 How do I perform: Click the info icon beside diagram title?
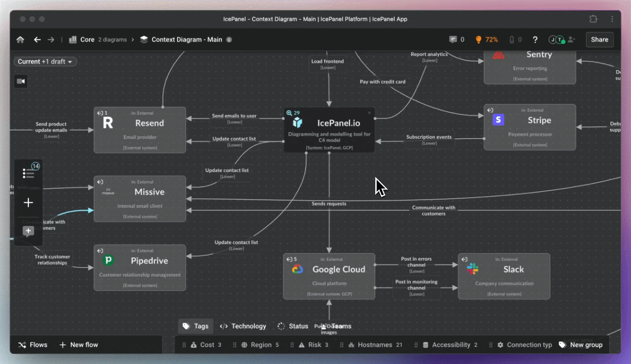(229, 39)
